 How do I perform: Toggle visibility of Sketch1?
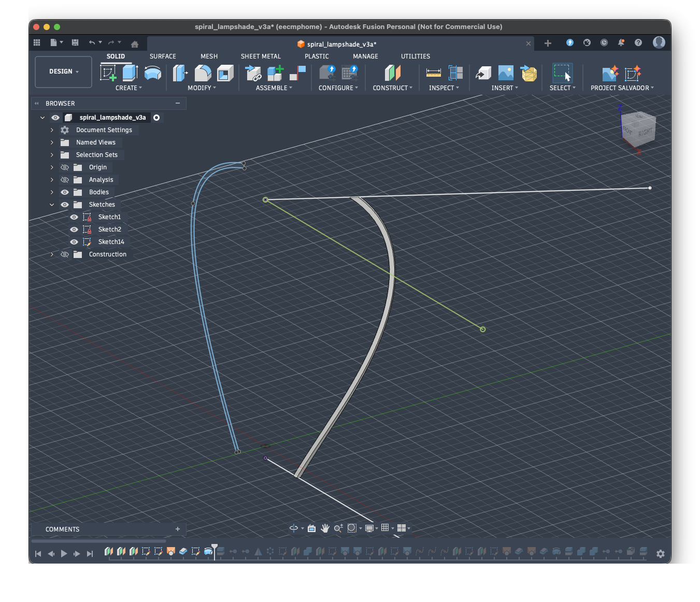pos(74,217)
